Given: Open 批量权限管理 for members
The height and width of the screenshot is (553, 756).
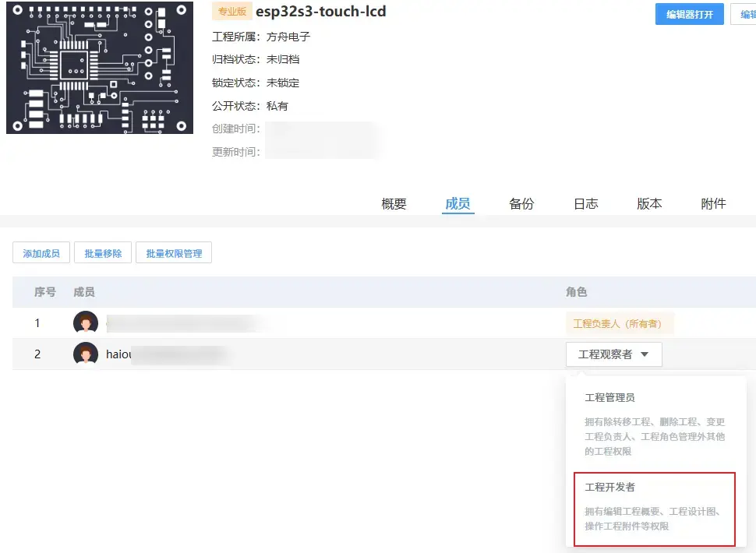Looking at the screenshot, I should click(x=174, y=253).
